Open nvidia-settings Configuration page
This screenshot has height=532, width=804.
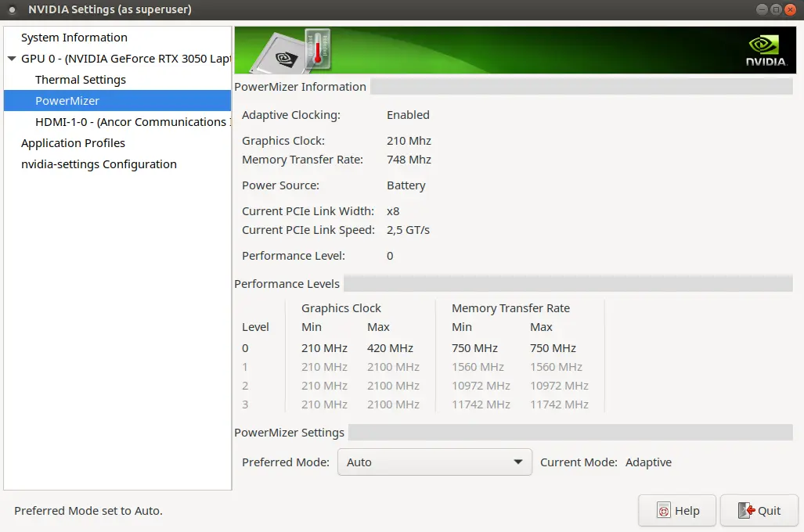click(99, 164)
